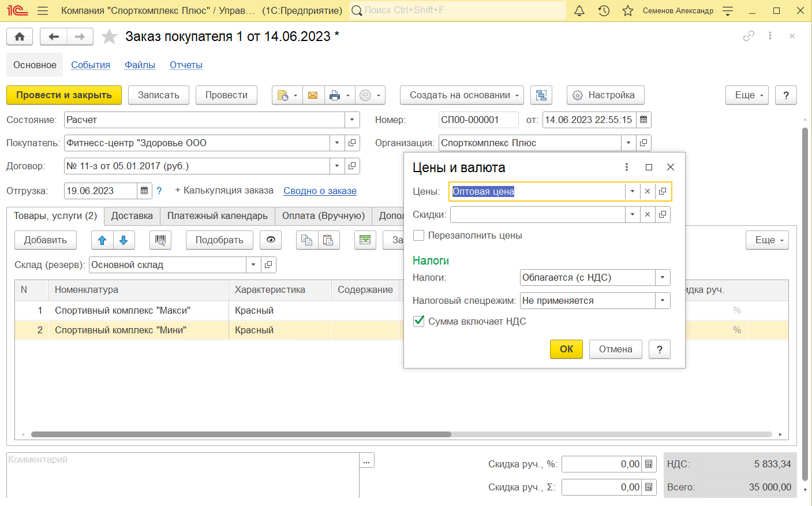Click the printer icon
The width and height of the screenshot is (812, 506).
coord(335,95)
